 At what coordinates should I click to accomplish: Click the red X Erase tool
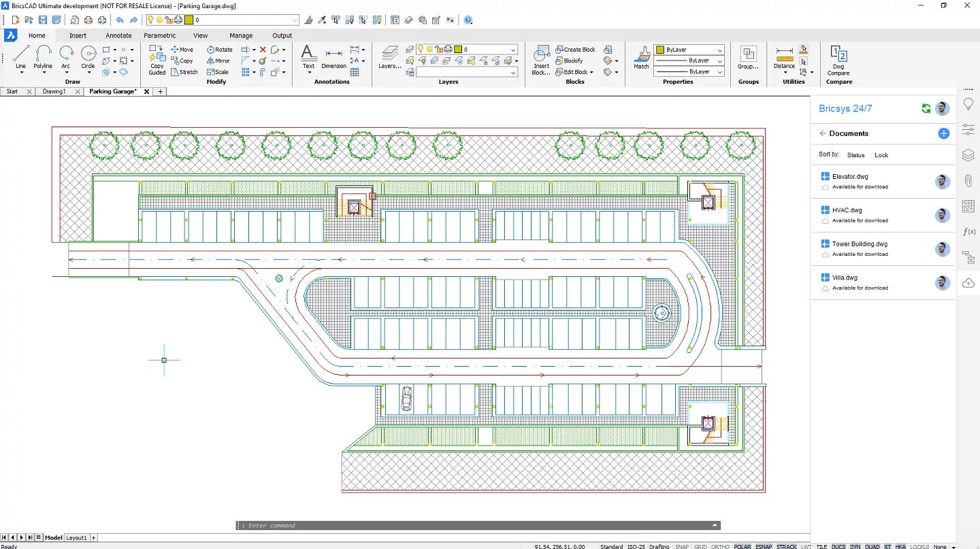(263, 50)
